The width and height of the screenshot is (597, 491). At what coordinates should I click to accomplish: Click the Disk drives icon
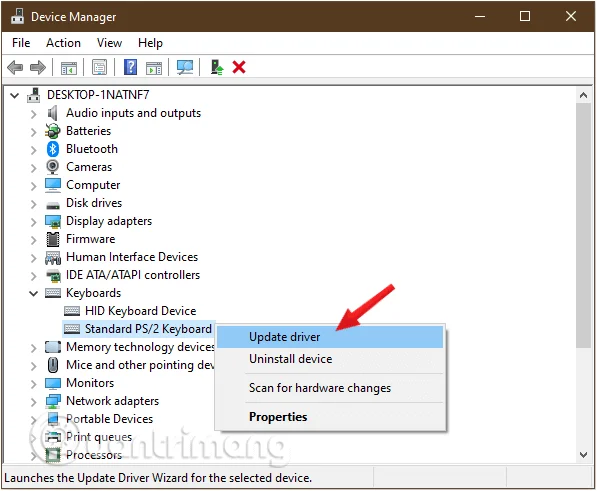pos(53,206)
